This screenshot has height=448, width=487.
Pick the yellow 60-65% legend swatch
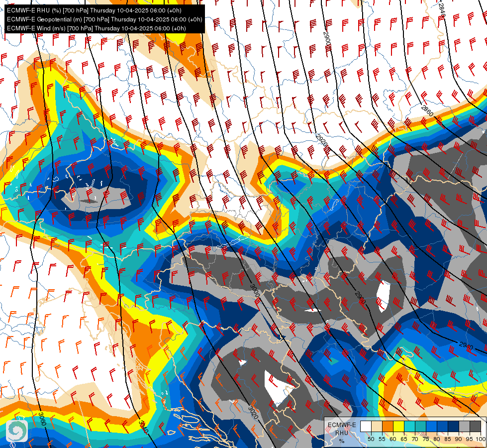(x=398, y=427)
